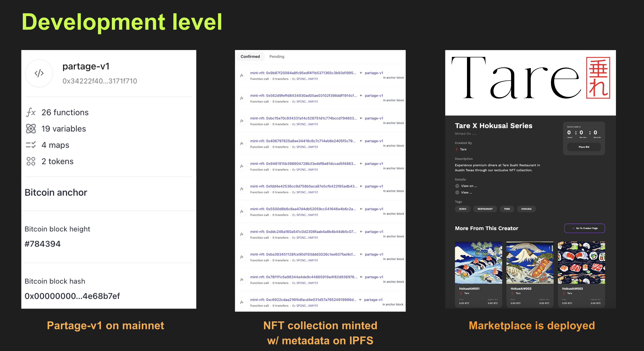Open mint-nft 0x562d9feffd transaction link
This screenshot has width=644, height=351.
[x=303, y=96]
